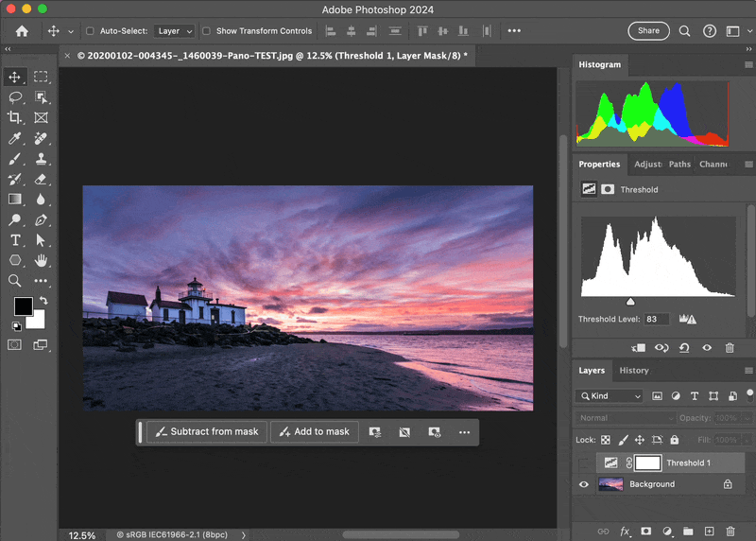The height and width of the screenshot is (541, 756).
Task: Show the Threshold 1 layer visibility
Action: (x=584, y=463)
